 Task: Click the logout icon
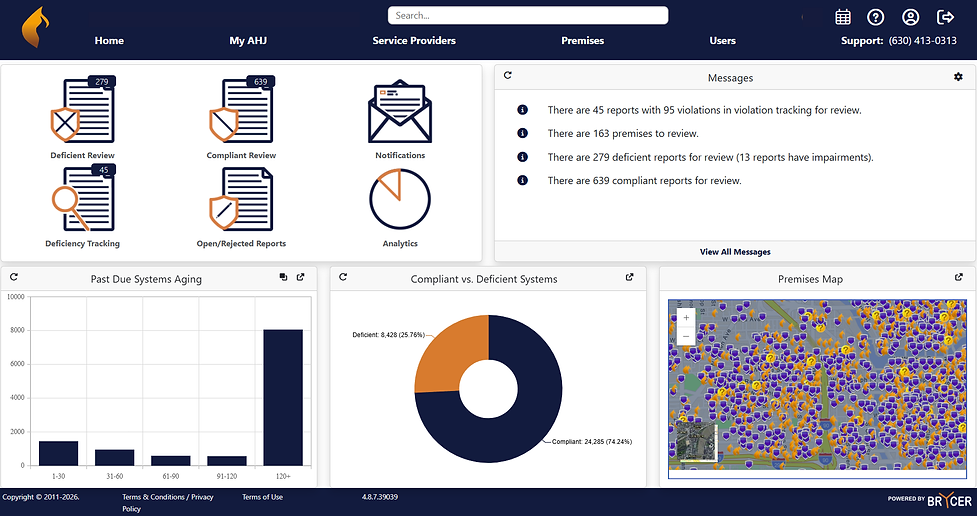pos(945,17)
